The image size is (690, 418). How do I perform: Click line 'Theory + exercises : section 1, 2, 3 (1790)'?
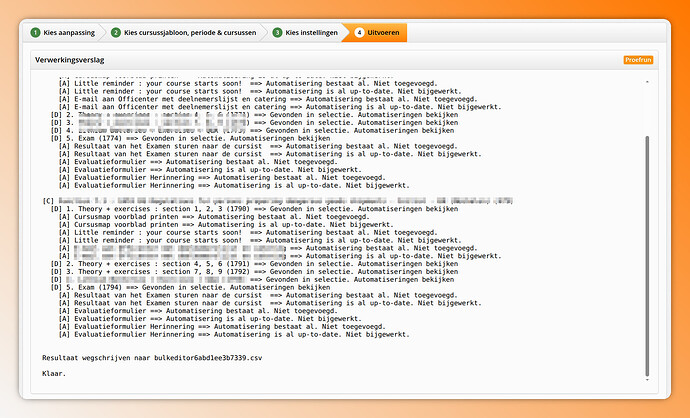254,209
